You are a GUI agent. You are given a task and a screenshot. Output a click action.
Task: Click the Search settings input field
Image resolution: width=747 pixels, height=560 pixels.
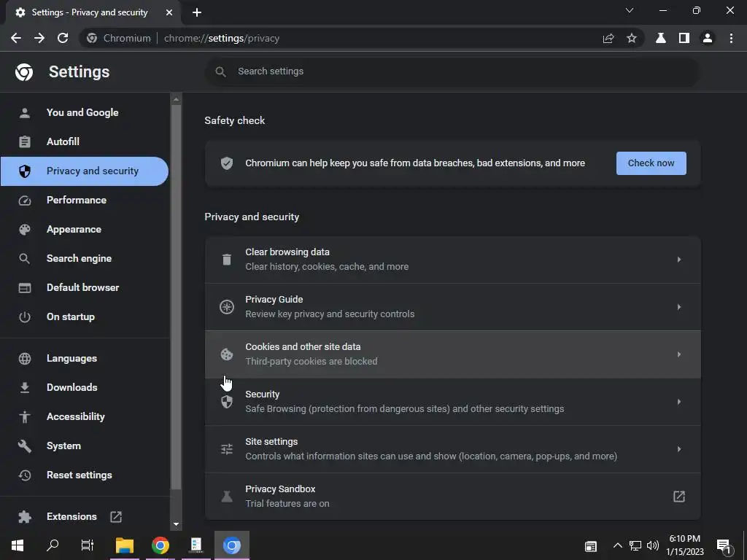(x=452, y=72)
